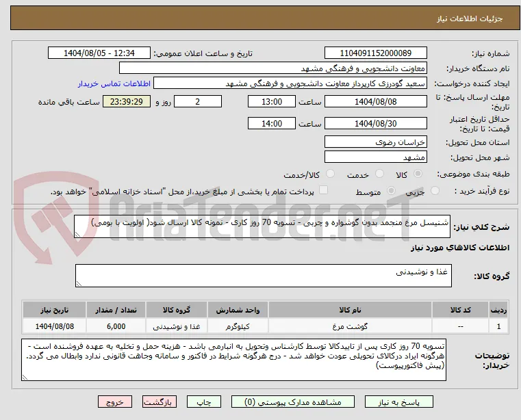Click the شماره نیاز field 1104091152000089
This screenshot has height=420, width=521.
pos(376,53)
